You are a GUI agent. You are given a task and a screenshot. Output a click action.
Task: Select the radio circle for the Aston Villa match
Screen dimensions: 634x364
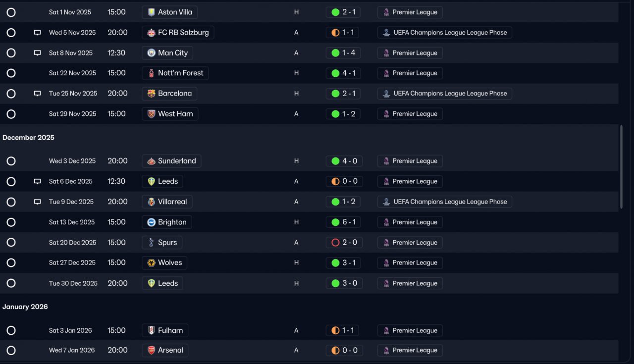click(x=11, y=12)
